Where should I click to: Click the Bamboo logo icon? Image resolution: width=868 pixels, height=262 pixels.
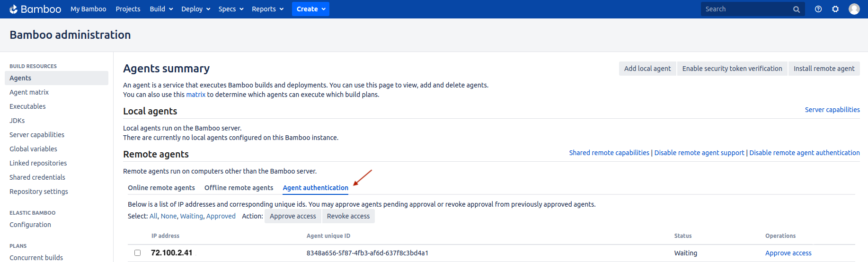coord(14,9)
